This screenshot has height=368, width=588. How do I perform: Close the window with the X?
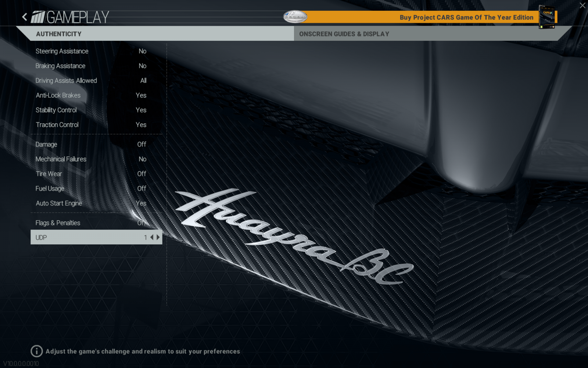click(582, 5)
